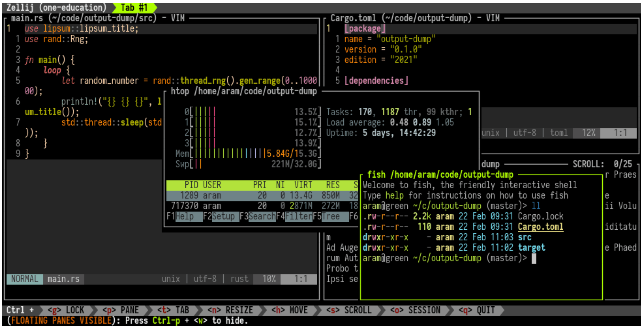Switch to TAB mode in status bar
This screenshot has height=329, width=644.
pos(173,310)
